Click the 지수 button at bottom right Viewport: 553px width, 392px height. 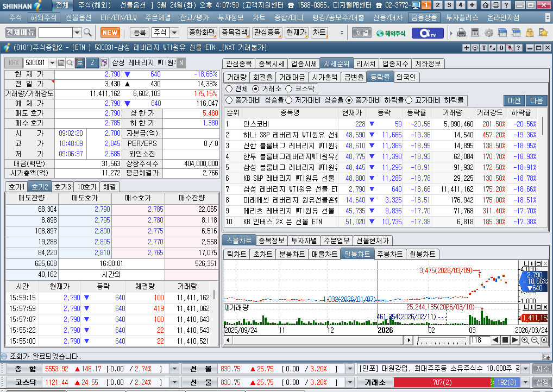(542, 369)
